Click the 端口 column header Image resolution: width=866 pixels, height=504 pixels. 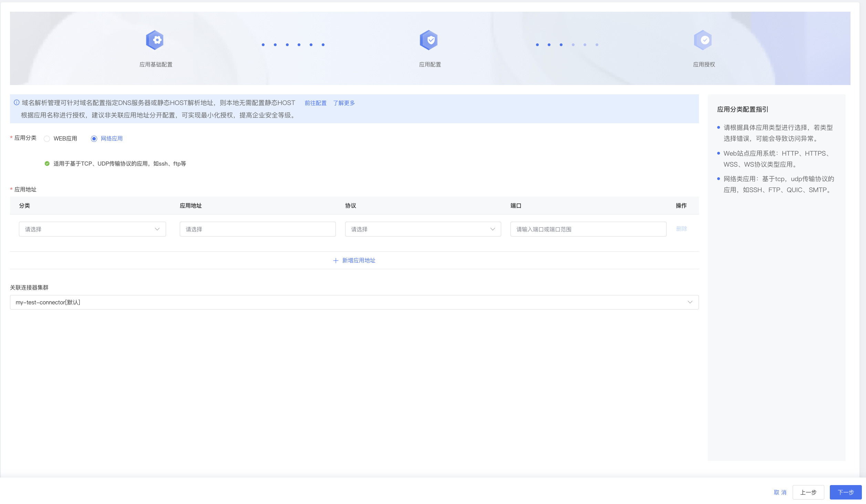coord(516,206)
